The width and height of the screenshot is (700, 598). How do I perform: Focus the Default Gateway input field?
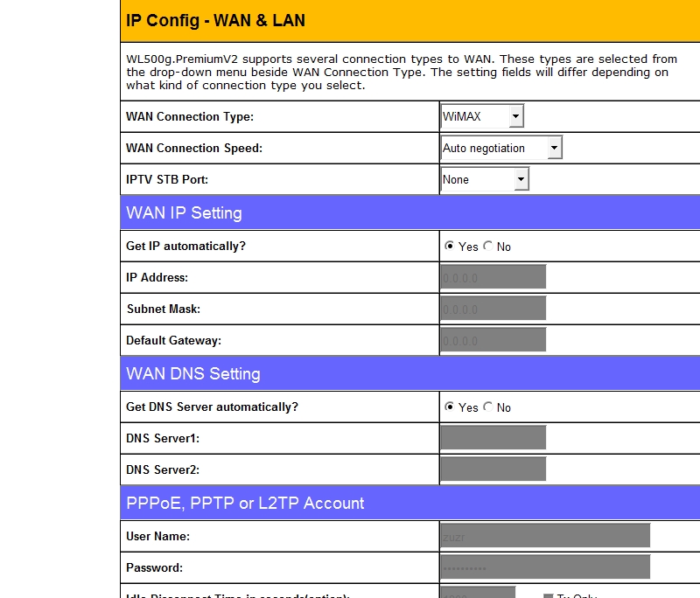(493, 340)
